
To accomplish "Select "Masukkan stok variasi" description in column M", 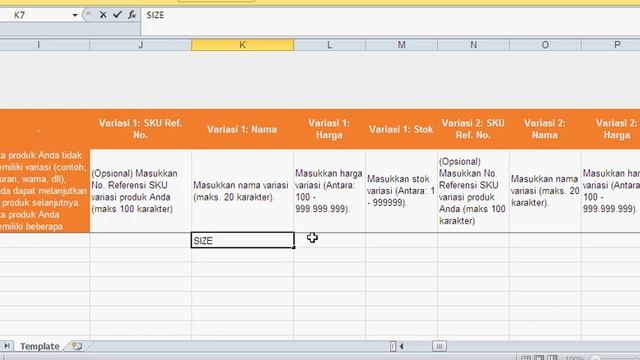I will point(402,191).
